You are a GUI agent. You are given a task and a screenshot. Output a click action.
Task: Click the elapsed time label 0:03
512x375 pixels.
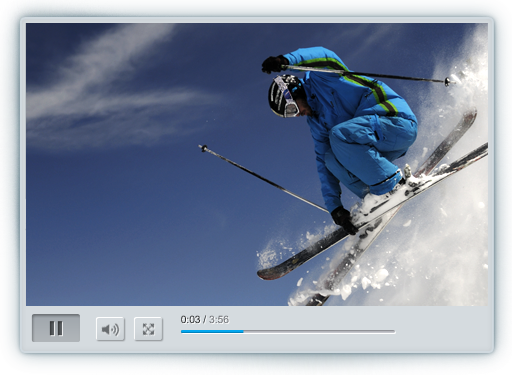click(x=190, y=319)
